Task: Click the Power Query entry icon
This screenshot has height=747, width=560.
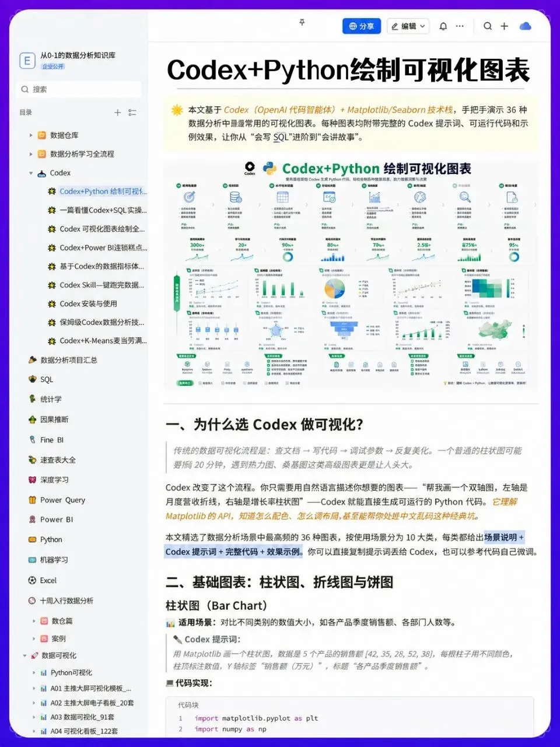Action: click(33, 500)
